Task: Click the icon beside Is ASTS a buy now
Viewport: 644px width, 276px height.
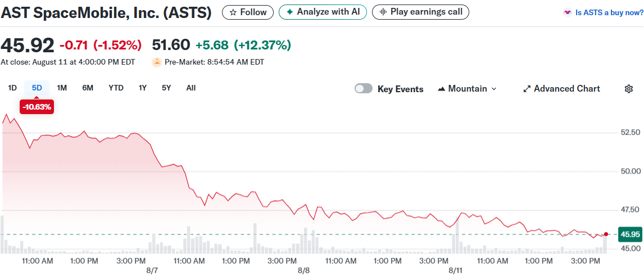Action: (567, 12)
